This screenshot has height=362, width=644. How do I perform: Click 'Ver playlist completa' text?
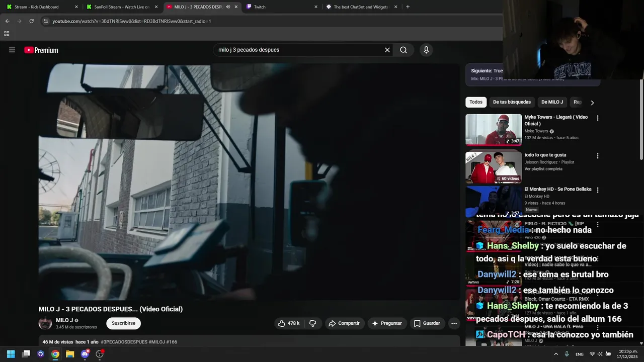coord(543,169)
